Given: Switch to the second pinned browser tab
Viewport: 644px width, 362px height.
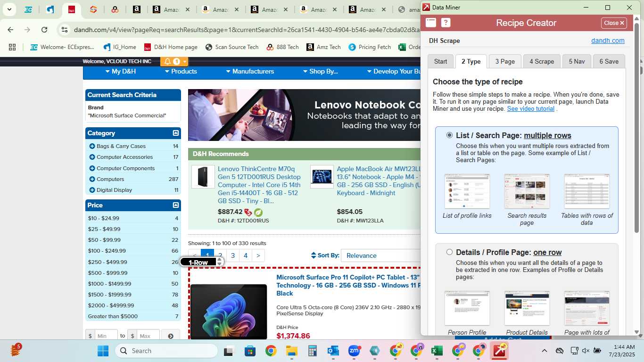Looking at the screenshot, I should (50, 9).
